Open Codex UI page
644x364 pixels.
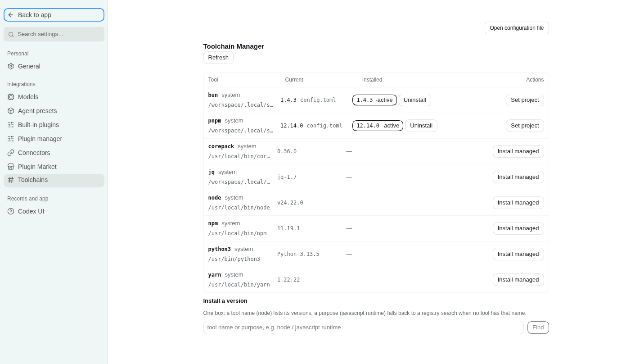tap(54, 211)
